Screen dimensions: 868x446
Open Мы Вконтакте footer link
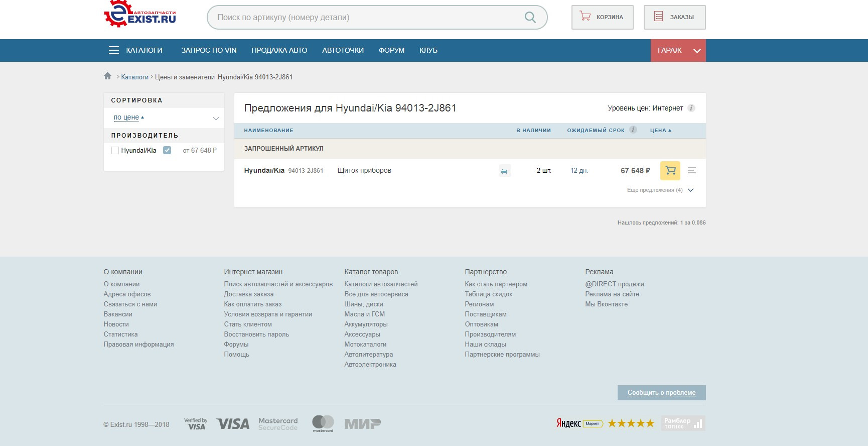(x=606, y=304)
